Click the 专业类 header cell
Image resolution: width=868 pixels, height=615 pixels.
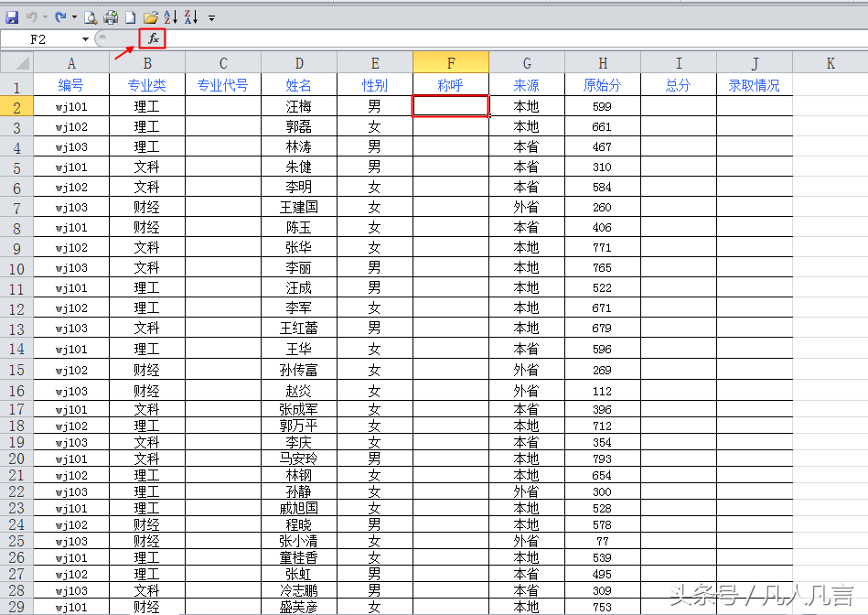147,85
